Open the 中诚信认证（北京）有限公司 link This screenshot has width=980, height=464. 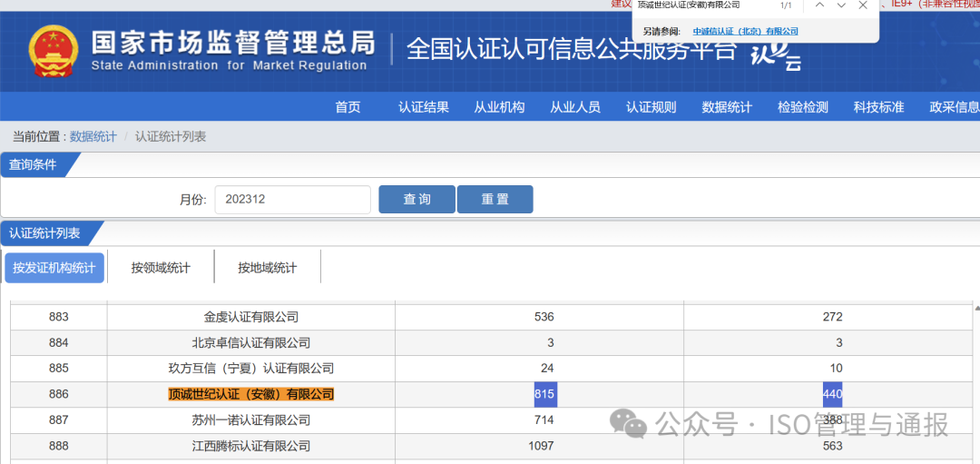tap(746, 31)
